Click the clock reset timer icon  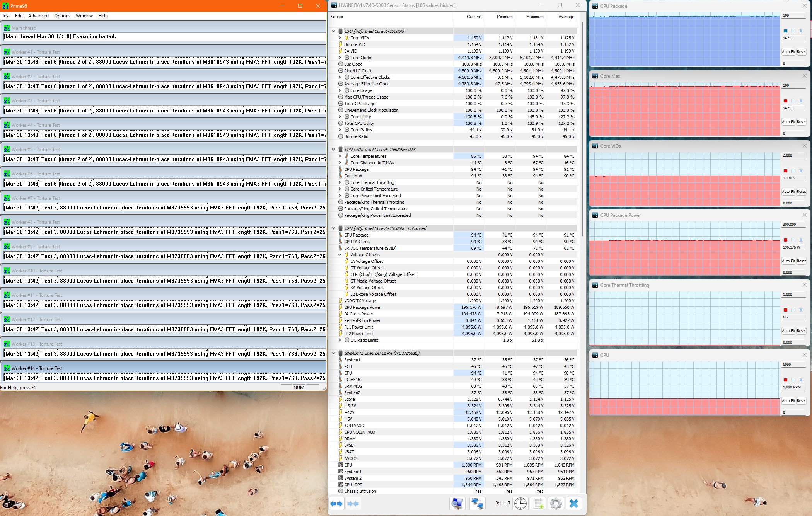click(520, 504)
